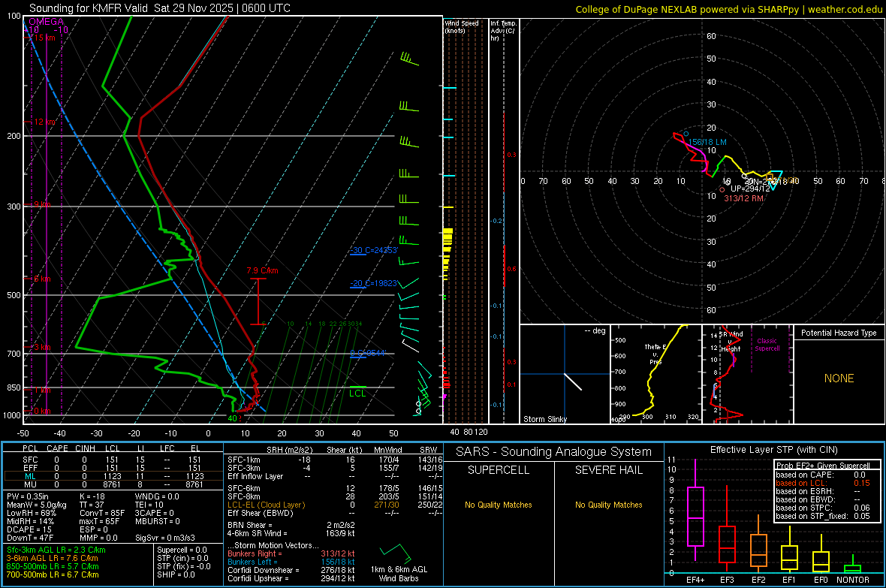Click the SEVERE HAIL column heading

click(608, 470)
